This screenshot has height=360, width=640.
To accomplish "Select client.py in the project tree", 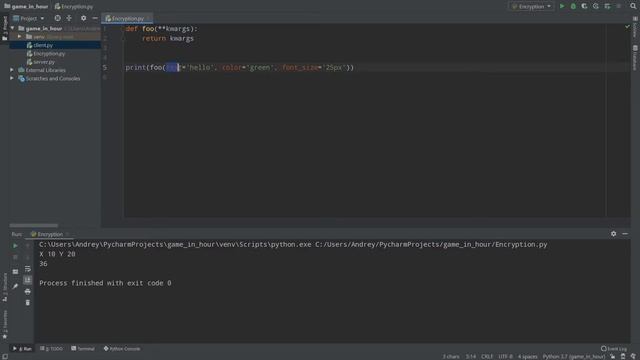I will (43, 45).
